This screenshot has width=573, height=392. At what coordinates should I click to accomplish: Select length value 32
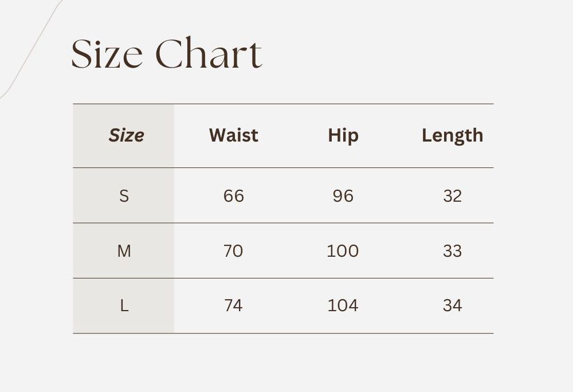pyautogui.click(x=452, y=196)
